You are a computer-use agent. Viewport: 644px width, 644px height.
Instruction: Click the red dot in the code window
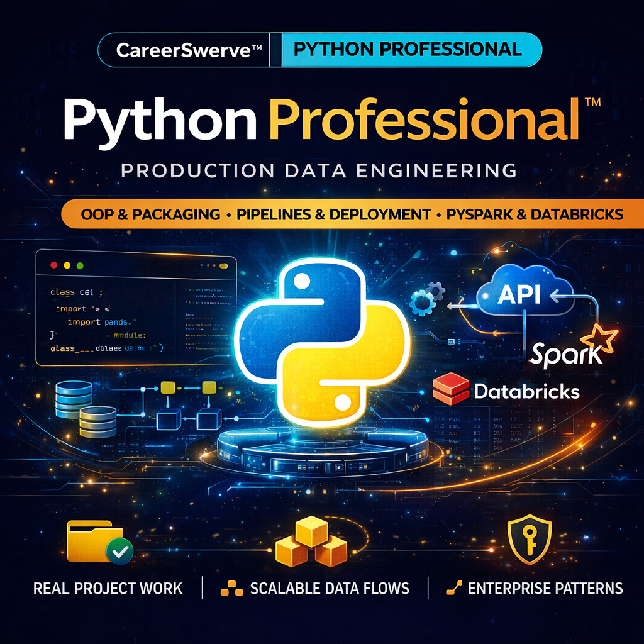click(x=53, y=266)
